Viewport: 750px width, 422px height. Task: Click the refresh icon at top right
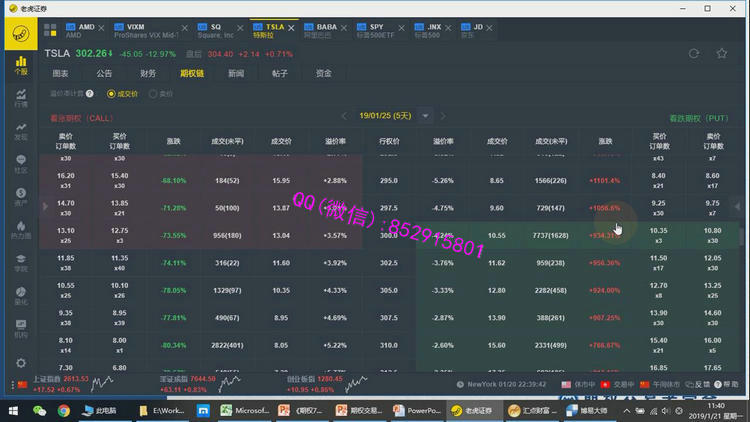click(x=694, y=53)
